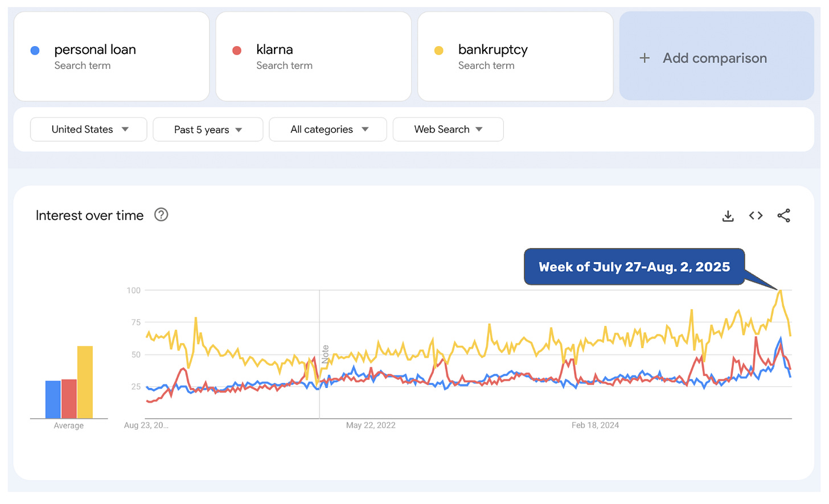Screen dimensions: 829x504
Task: Click the yellow dot beside bankruptcy
Action: (x=439, y=51)
